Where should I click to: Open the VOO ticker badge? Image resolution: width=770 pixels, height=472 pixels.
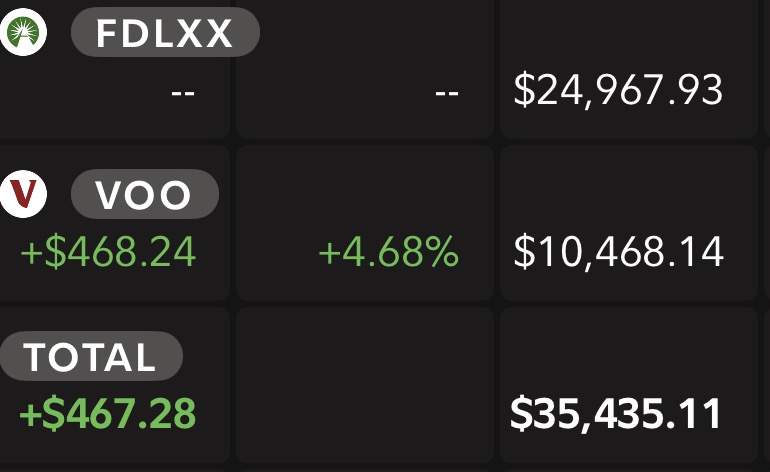point(145,194)
